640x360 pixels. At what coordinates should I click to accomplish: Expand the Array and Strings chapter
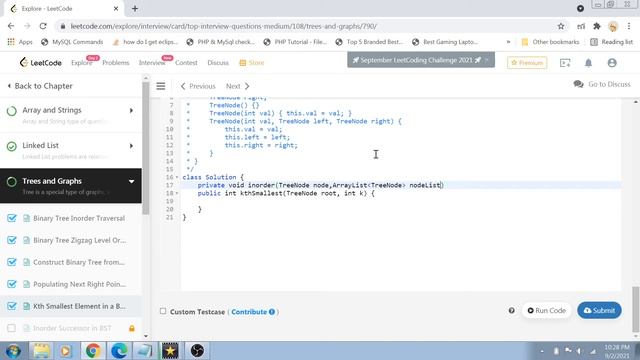pyautogui.click(x=131, y=111)
